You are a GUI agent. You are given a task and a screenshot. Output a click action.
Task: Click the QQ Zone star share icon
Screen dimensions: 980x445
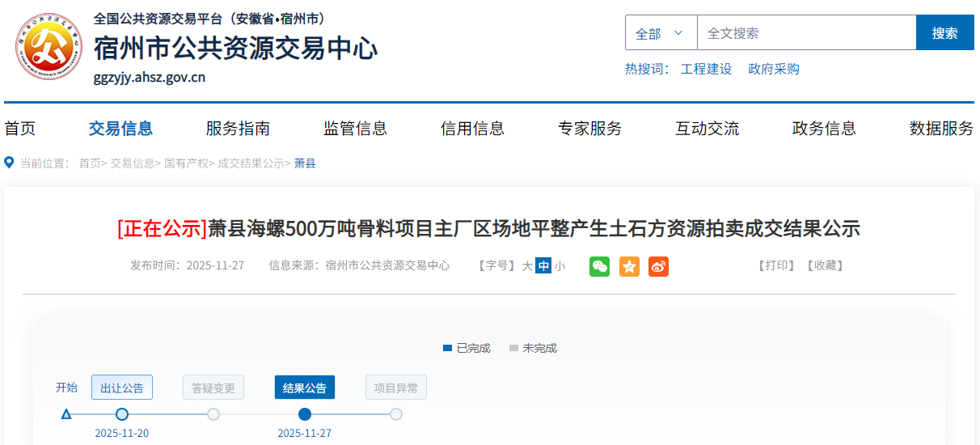(x=629, y=266)
